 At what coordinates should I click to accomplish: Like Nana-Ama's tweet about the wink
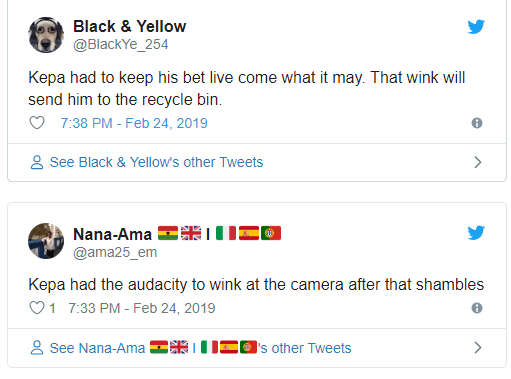click(37, 308)
